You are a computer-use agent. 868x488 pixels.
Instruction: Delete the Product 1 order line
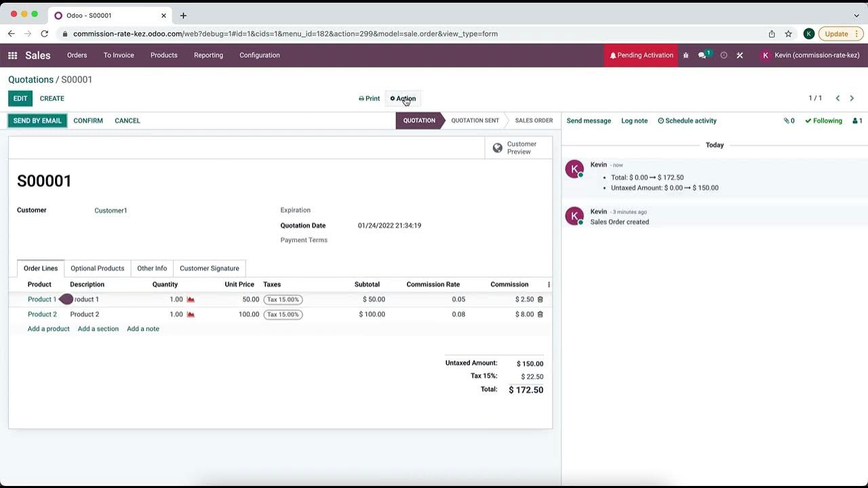tap(540, 299)
